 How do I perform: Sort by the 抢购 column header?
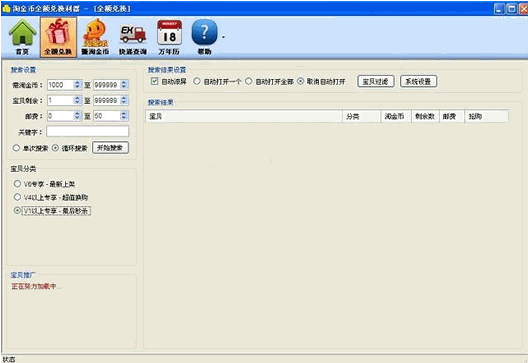pos(487,116)
